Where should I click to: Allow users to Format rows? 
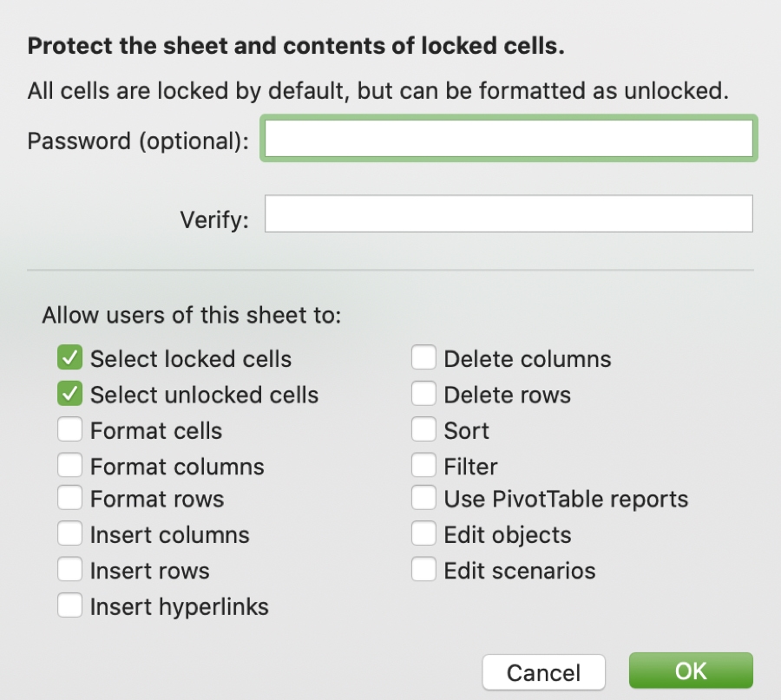point(69,497)
